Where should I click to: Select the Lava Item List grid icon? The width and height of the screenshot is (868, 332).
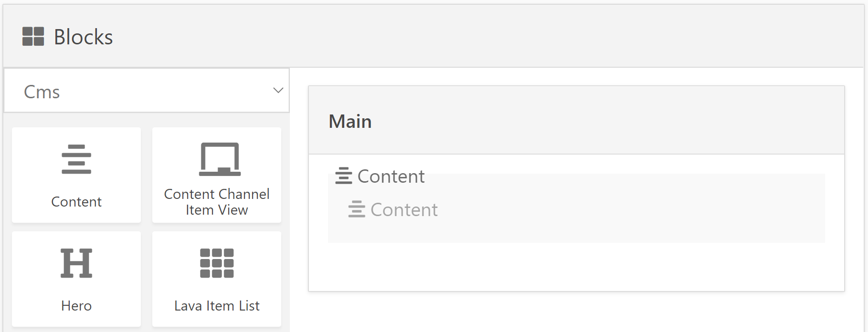pos(217,263)
